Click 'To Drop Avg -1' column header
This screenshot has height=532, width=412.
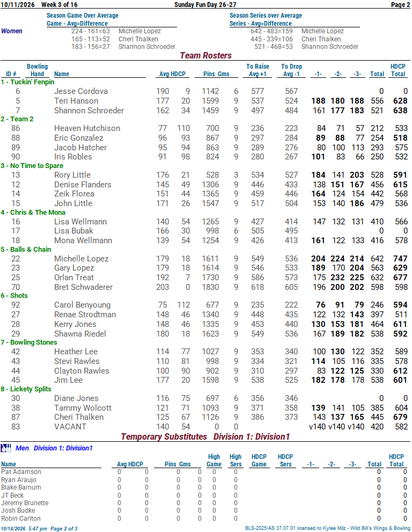291,70
